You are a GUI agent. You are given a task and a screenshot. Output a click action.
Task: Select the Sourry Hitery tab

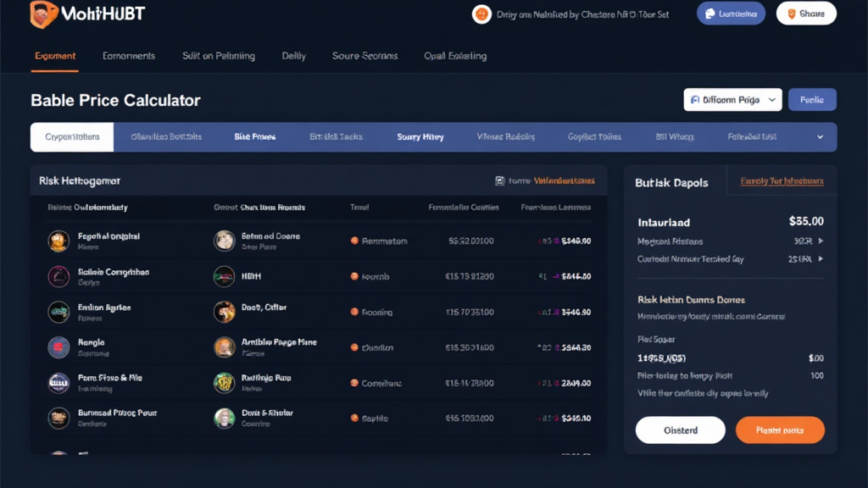(x=420, y=137)
